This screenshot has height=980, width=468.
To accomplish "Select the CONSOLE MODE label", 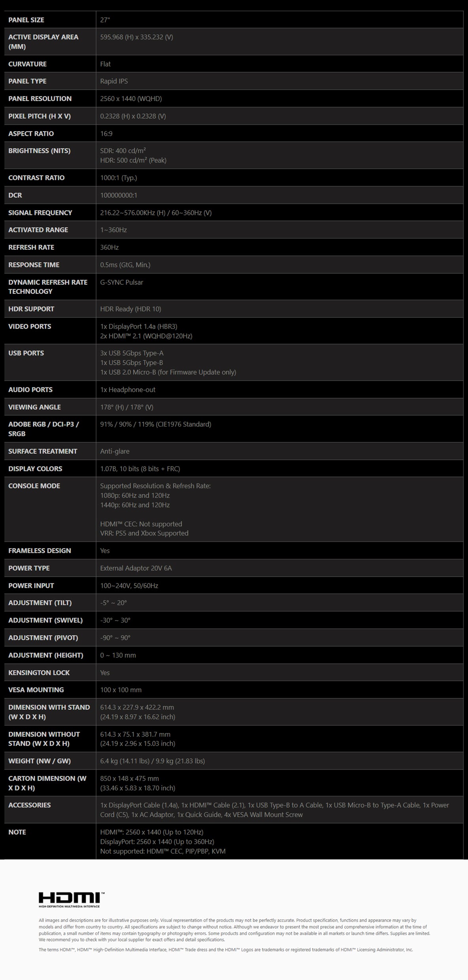I will click(34, 486).
